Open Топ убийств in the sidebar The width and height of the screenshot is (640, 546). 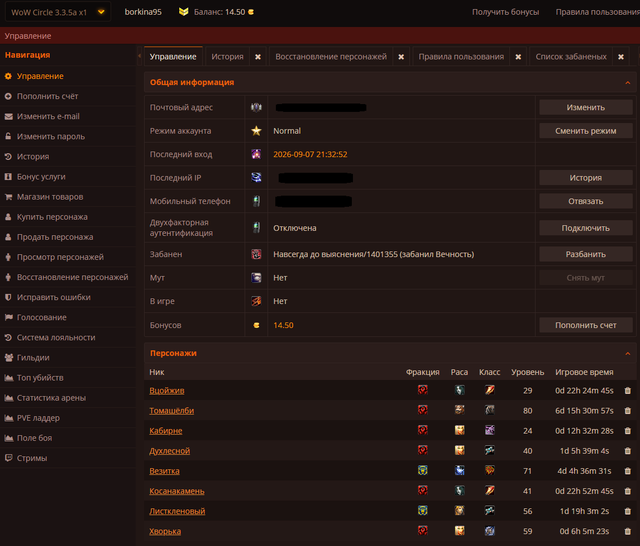40,377
